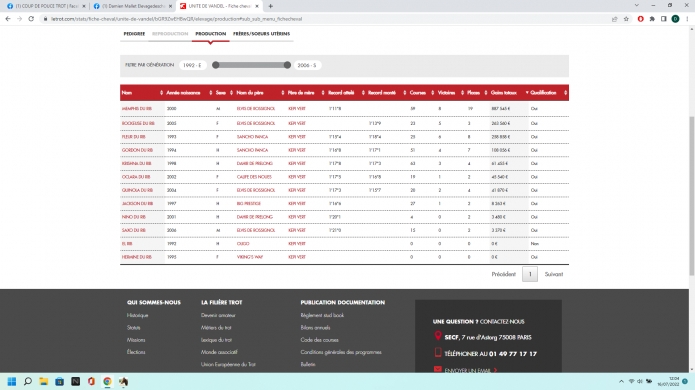Sort table by Record monté column
The height and width of the screenshot is (390, 695).
(387, 93)
